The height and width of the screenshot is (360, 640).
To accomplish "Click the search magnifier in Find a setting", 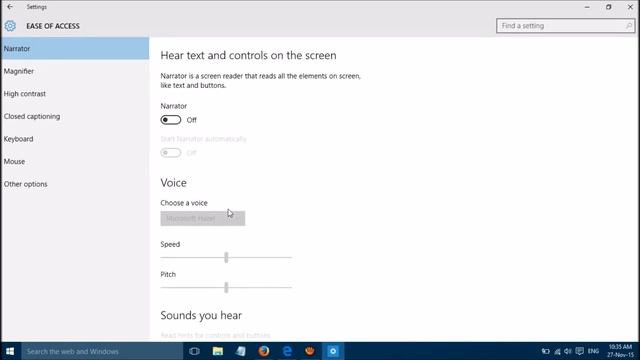I will point(629,26).
